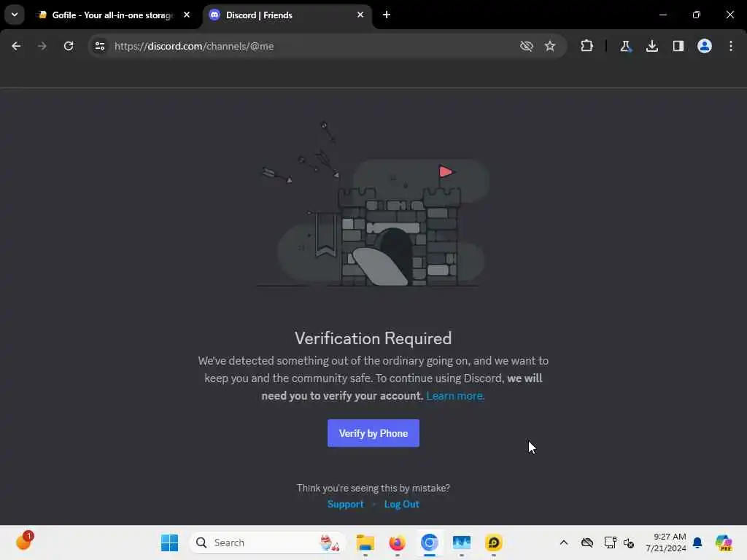747x560 pixels.
Task: Restore down the browser window
Action: 697,15
